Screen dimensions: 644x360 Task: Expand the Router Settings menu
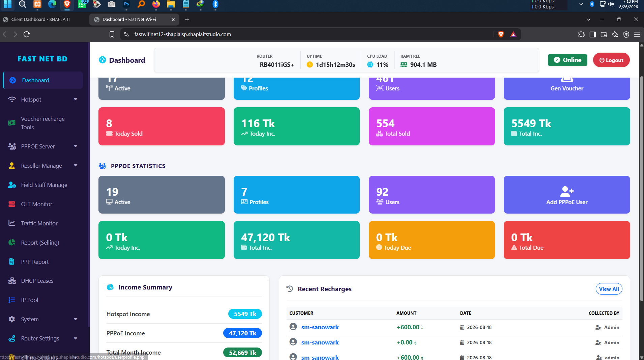pyautogui.click(x=43, y=338)
